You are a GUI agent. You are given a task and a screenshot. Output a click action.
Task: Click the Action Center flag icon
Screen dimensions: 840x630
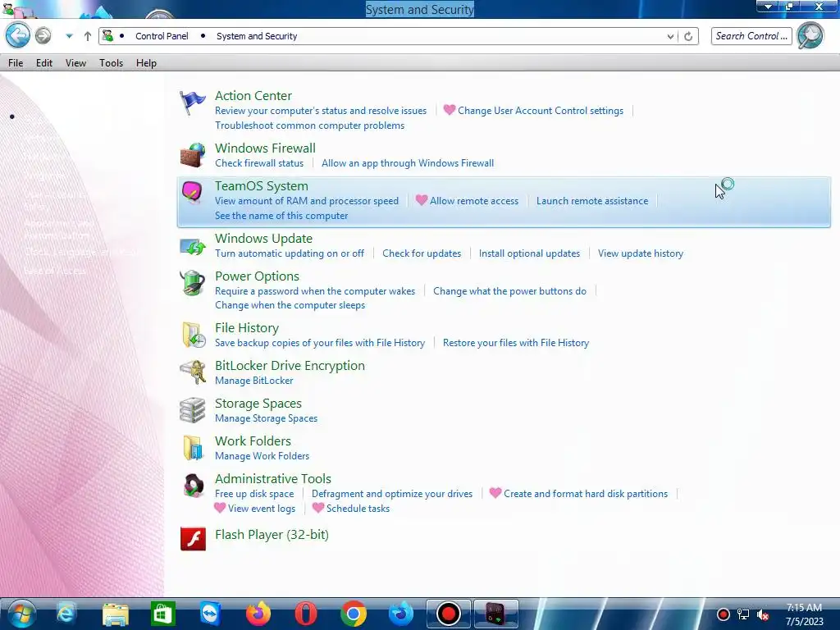click(x=192, y=103)
